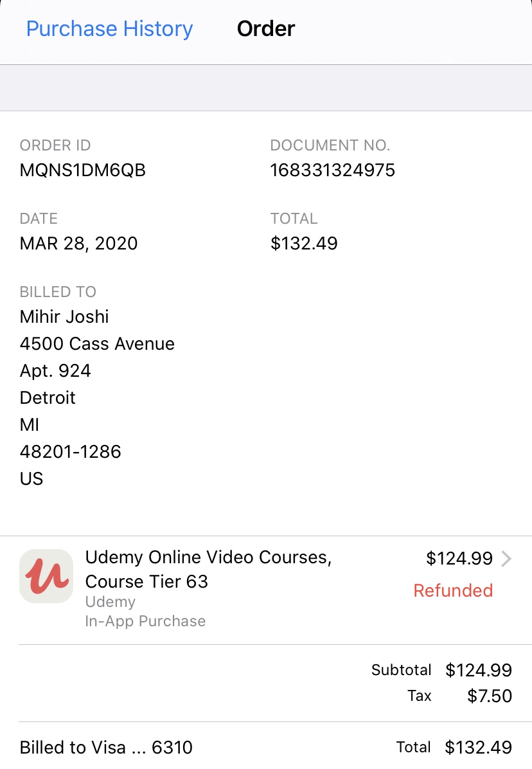
Task: Tap the In-App Purchase label
Action: tap(145, 621)
